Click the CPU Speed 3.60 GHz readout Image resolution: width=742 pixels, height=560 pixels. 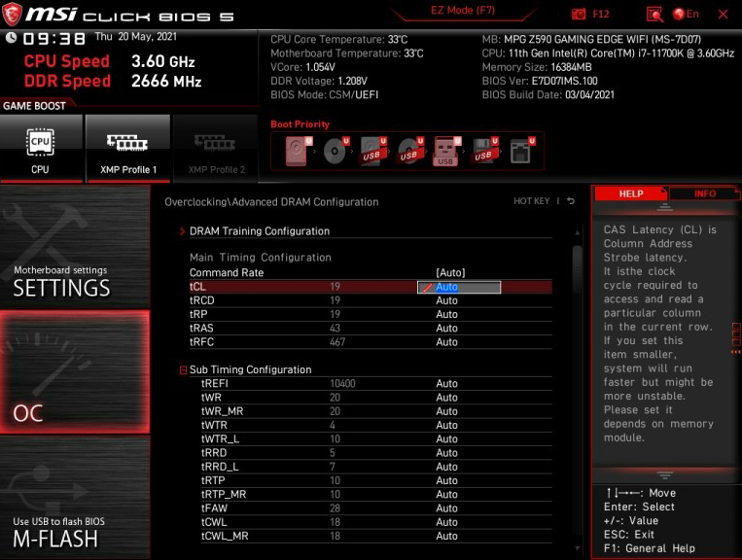pyautogui.click(x=109, y=61)
